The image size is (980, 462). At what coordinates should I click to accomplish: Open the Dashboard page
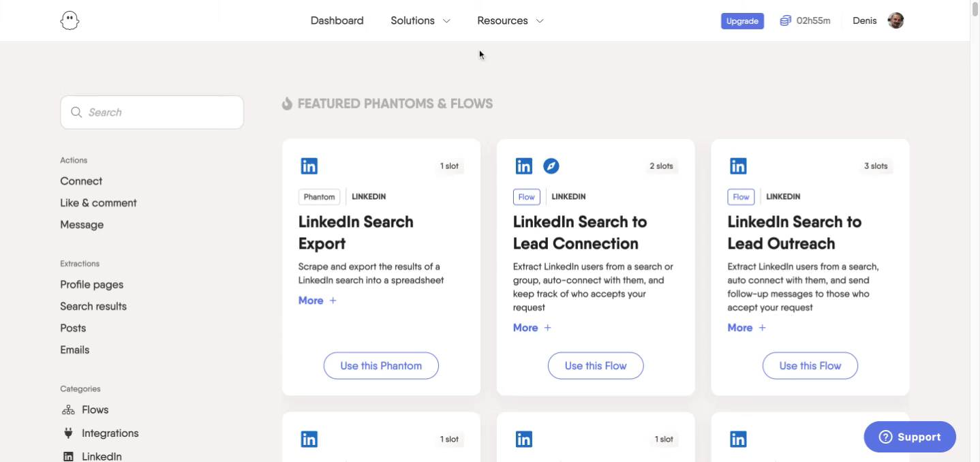point(337,20)
